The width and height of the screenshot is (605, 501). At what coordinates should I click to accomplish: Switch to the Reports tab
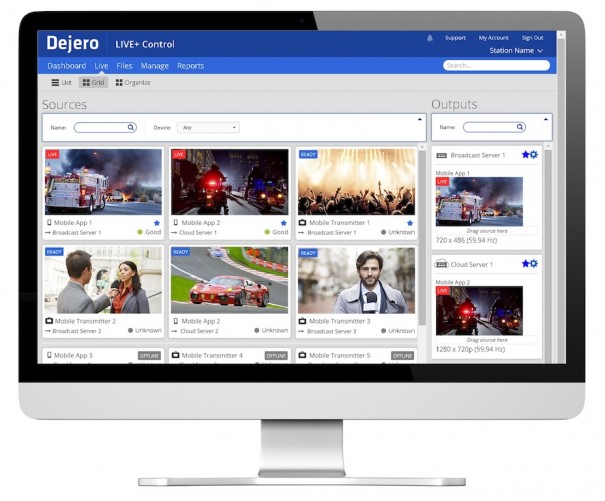(x=190, y=66)
